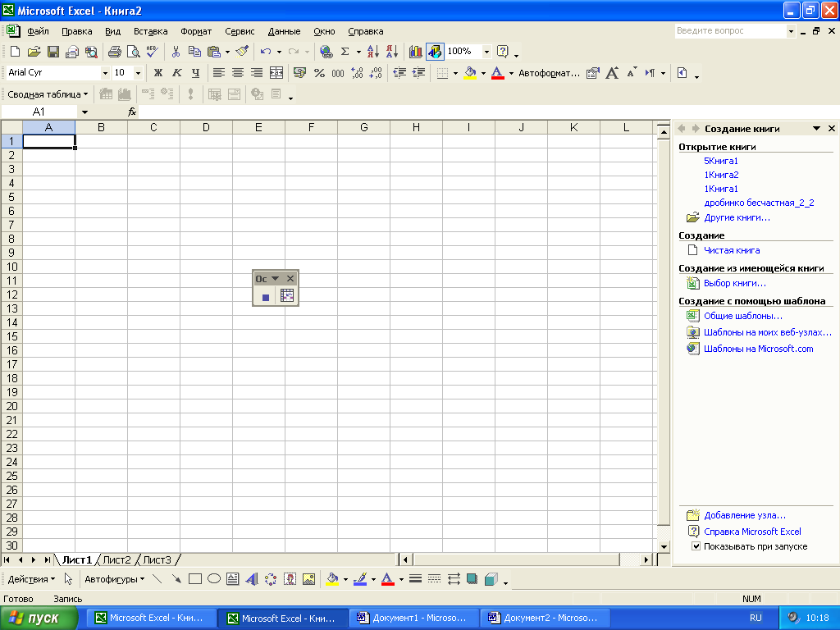Insert function fx button
Viewport: 840px width, 630px height.
click(132, 112)
